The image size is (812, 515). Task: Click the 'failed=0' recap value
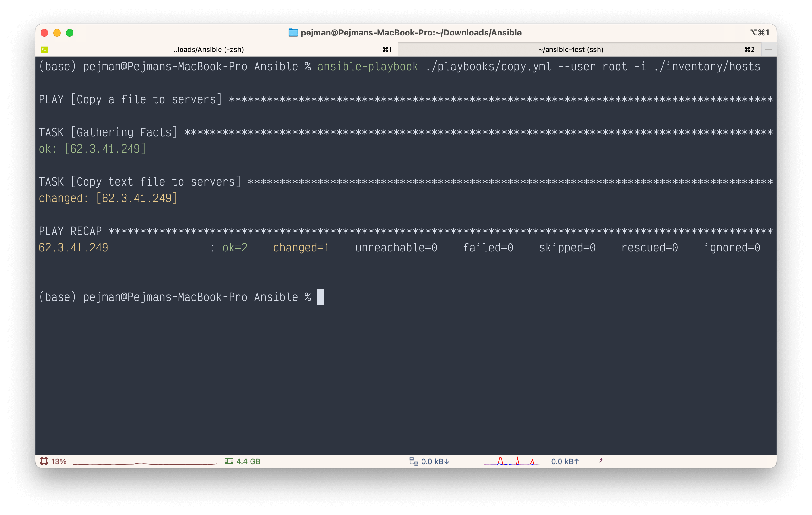tap(488, 248)
